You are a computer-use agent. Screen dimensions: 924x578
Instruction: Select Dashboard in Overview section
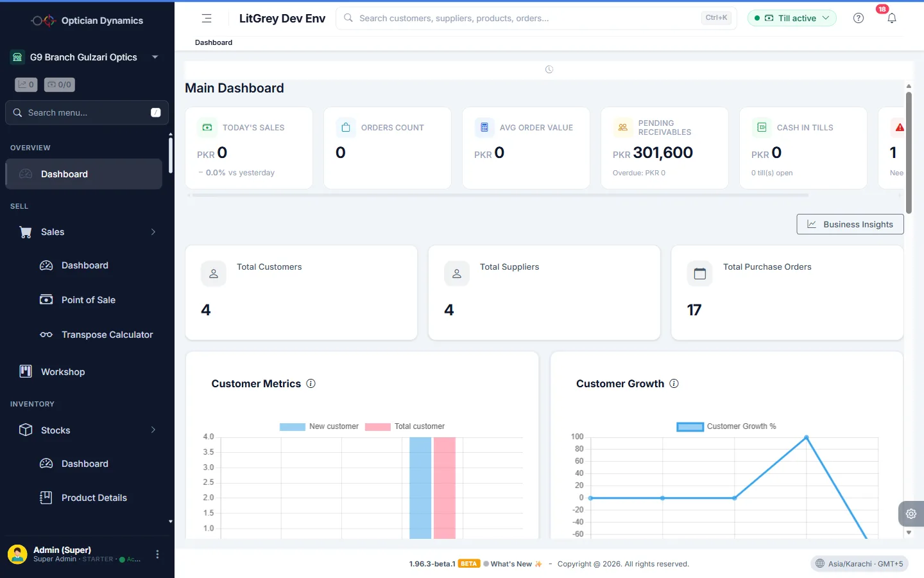click(x=84, y=174)
